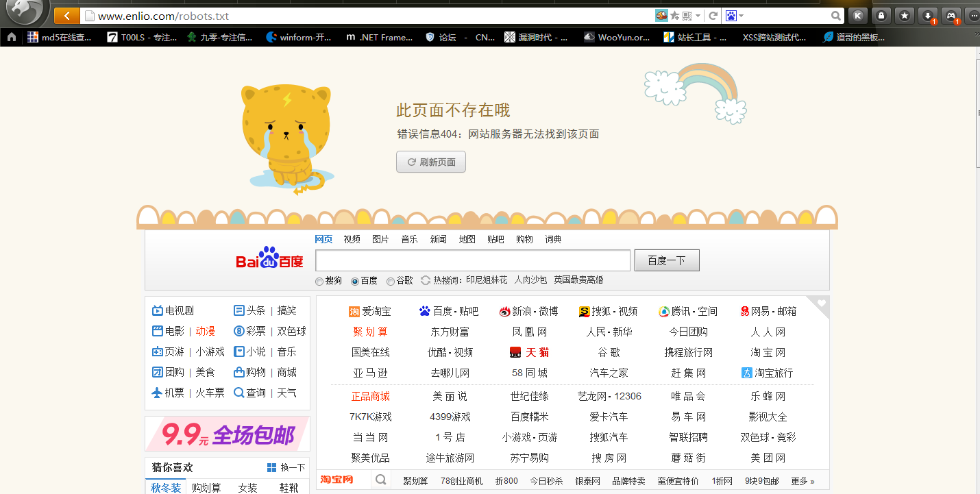Click the search magnifier in browser search box
980x494 pixels.
(836, 16)
